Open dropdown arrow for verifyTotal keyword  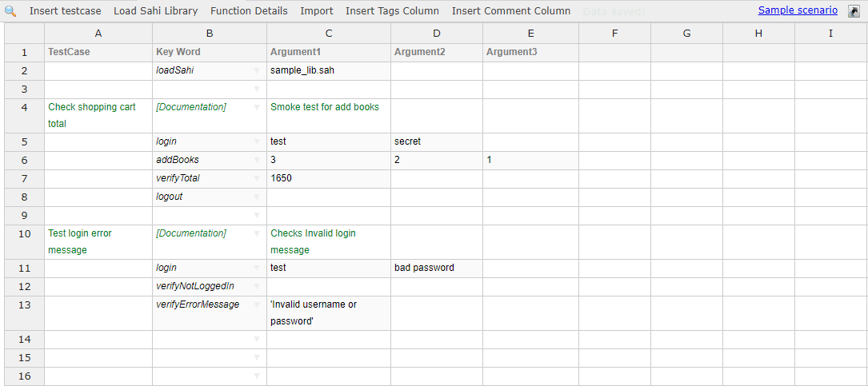(257, 178)
